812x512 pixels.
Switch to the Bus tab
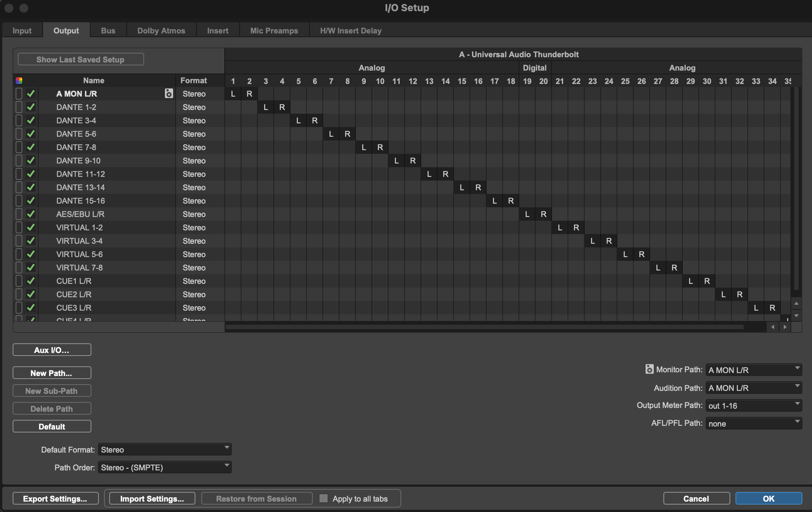tap(108, 30)
